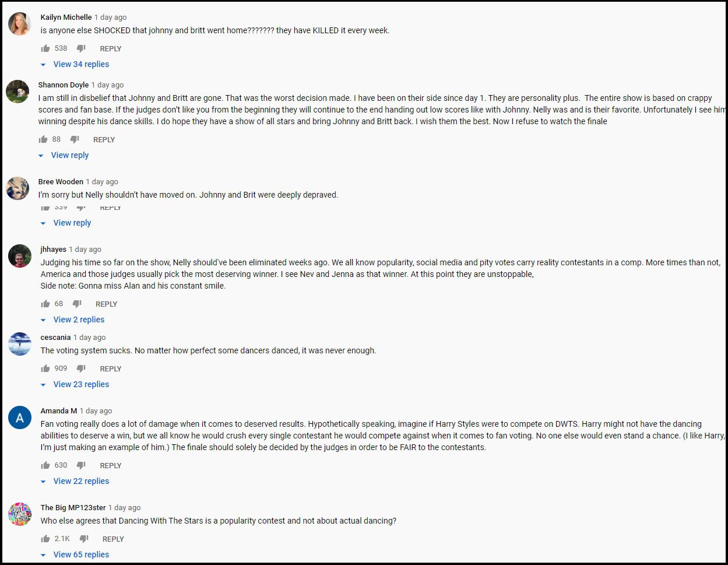Image resolution: width=728 pixels, height=565 pixels.
Task: Like The Big MP123ster's comment
Action: point(45,539)
